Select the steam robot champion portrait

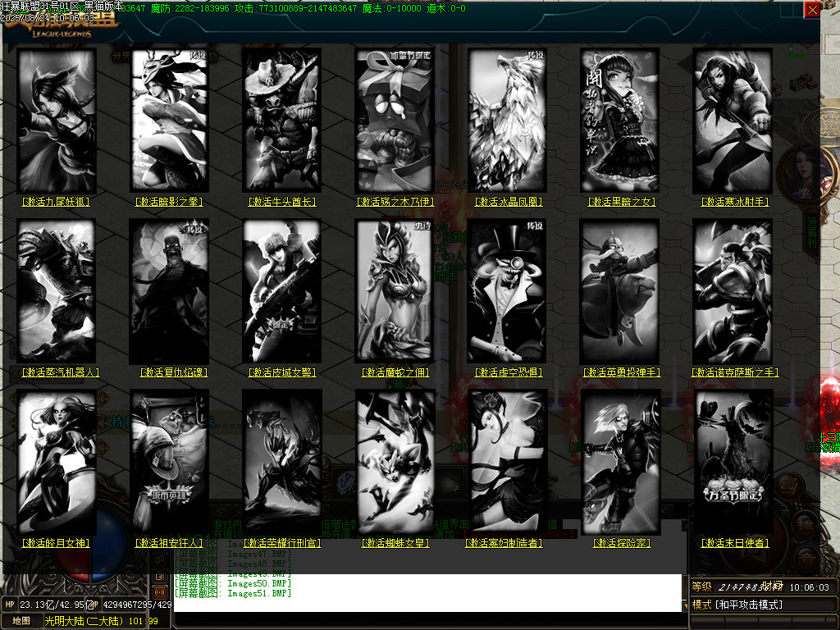tap(57, 291)
